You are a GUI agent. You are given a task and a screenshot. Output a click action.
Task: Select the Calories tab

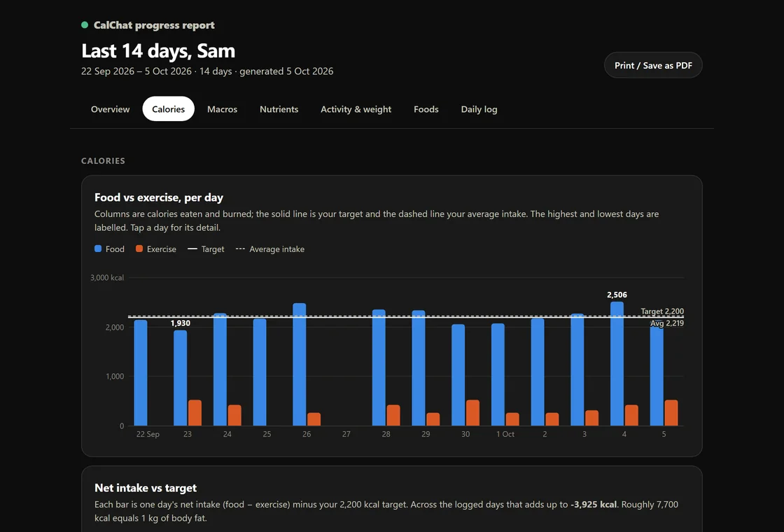tap(169, 109)
